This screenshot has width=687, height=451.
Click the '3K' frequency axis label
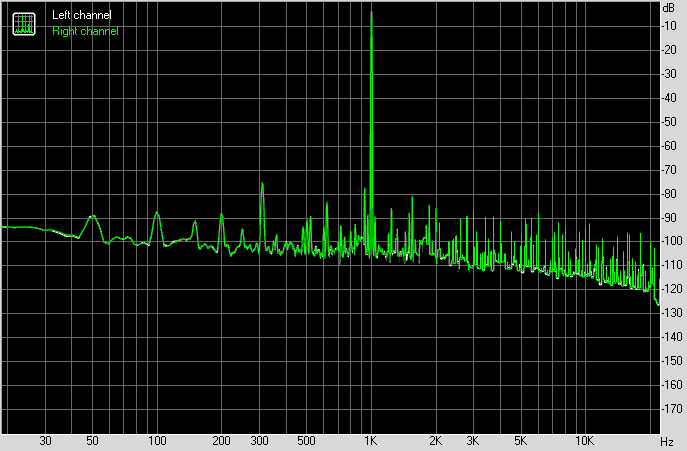473,441
